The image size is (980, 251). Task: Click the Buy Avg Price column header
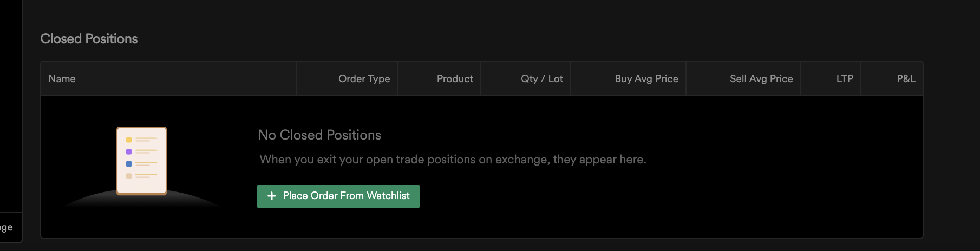click(x=646, y=78)
